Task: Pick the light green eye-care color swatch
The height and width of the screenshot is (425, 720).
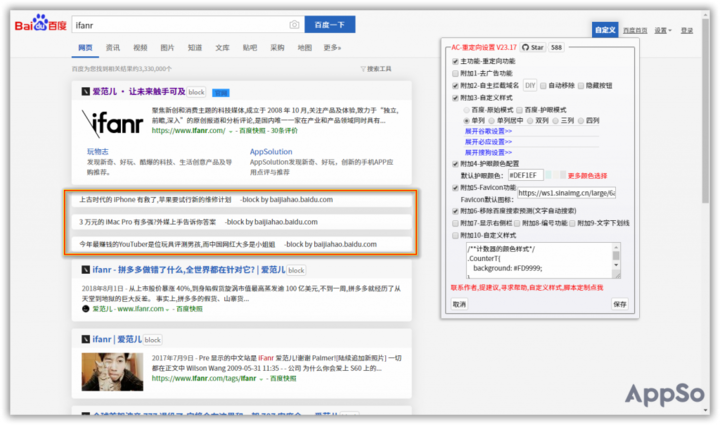Action: click(548, 175)
